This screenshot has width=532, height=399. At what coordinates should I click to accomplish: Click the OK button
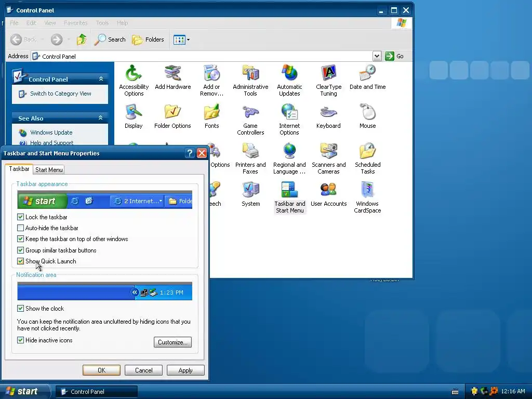[101, 370]
